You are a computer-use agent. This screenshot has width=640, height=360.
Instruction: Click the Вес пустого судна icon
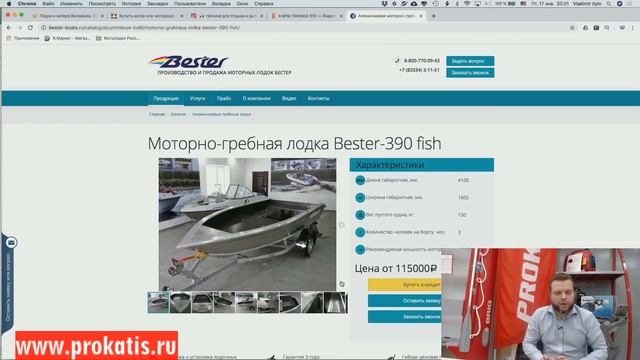(360, 215)
